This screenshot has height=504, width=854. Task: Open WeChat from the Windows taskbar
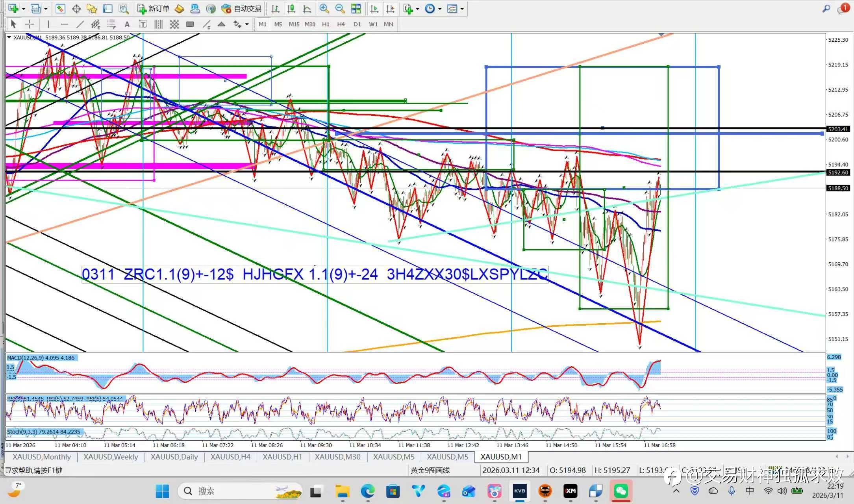point(621,491)
